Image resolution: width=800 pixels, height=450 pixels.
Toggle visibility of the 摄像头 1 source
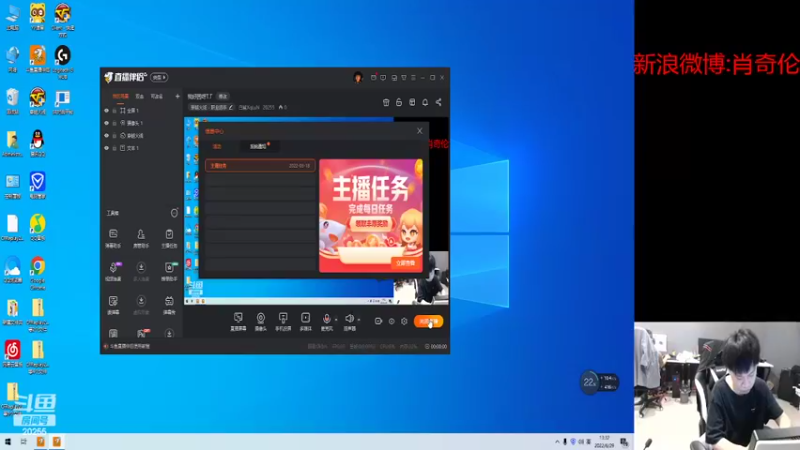tap(107, 123)
